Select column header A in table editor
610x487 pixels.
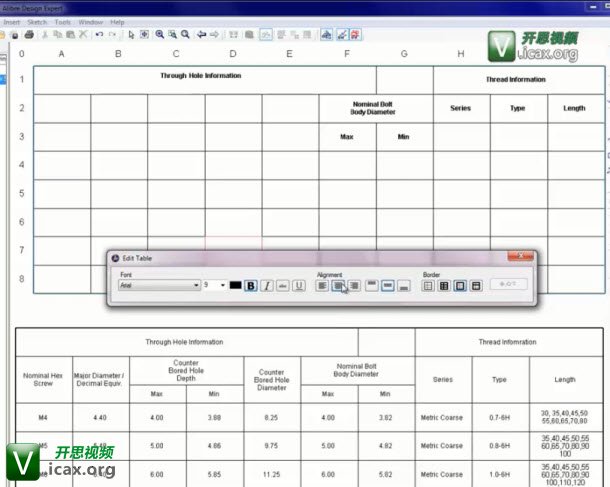(61, 54)
